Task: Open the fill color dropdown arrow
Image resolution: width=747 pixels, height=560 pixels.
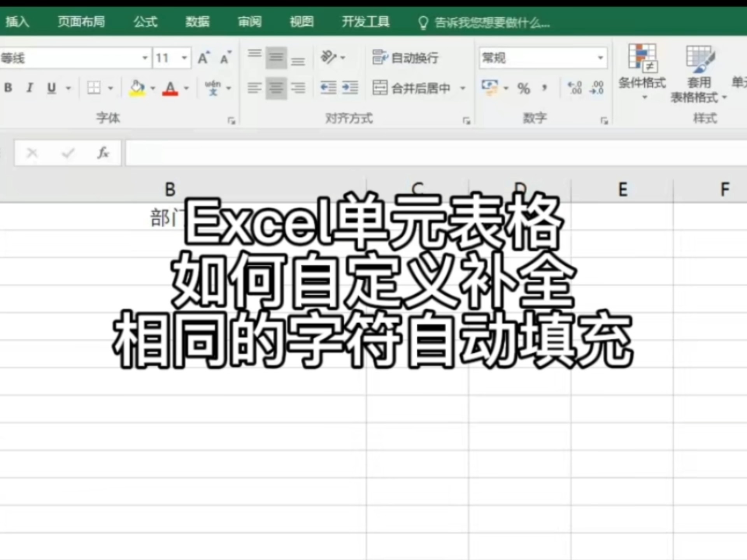Action: coord(153,88)
